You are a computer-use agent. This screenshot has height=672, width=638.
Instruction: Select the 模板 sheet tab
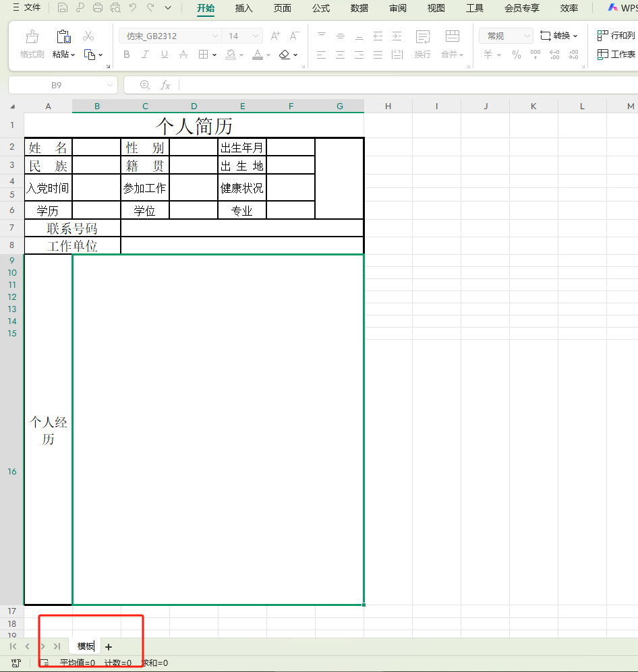click(x=86, y=646)
